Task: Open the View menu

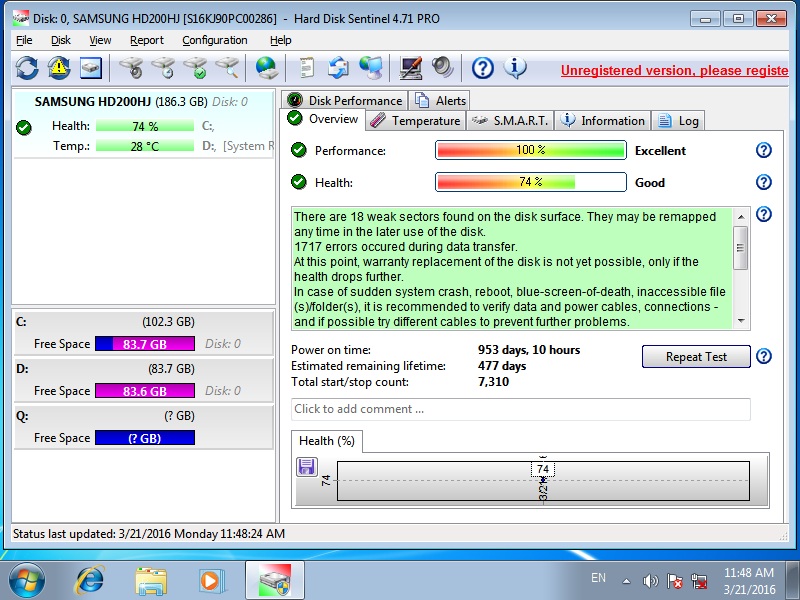Action: [100, 40]
